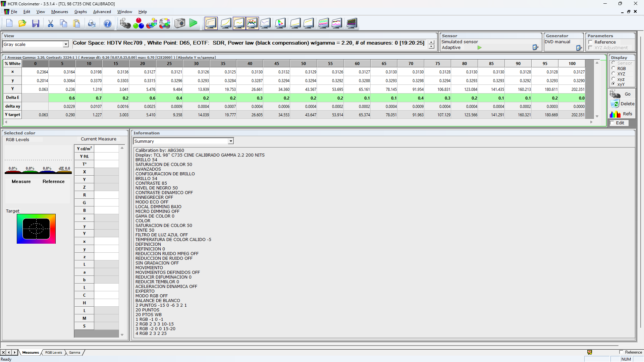
Task: Open the Gray scale view dropdown
Action: click(x=66, y=44)
